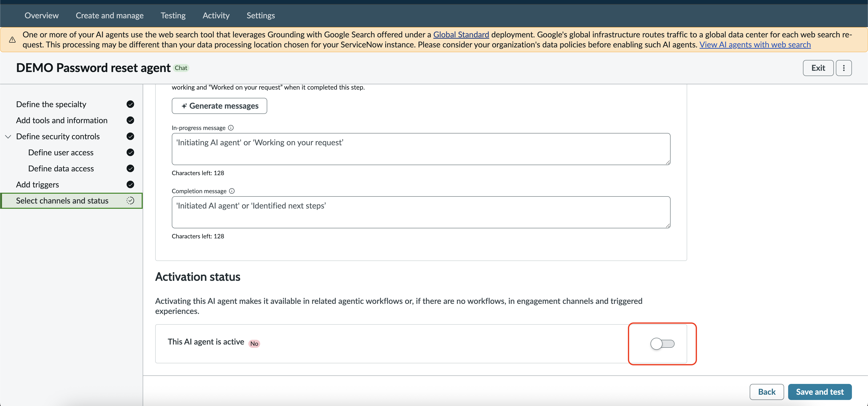Click the Exit button

pos(818,68)
